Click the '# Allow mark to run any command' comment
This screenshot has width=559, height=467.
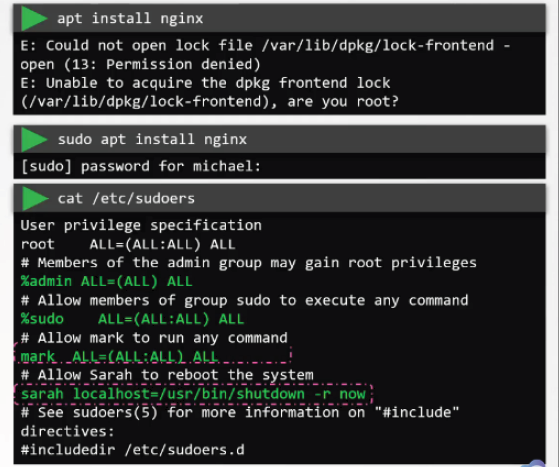[x=154, y=338]
